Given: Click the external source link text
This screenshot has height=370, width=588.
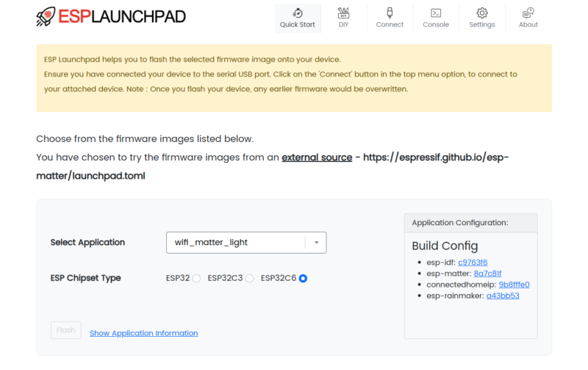Looking at the screenshot, I should 316,157.
